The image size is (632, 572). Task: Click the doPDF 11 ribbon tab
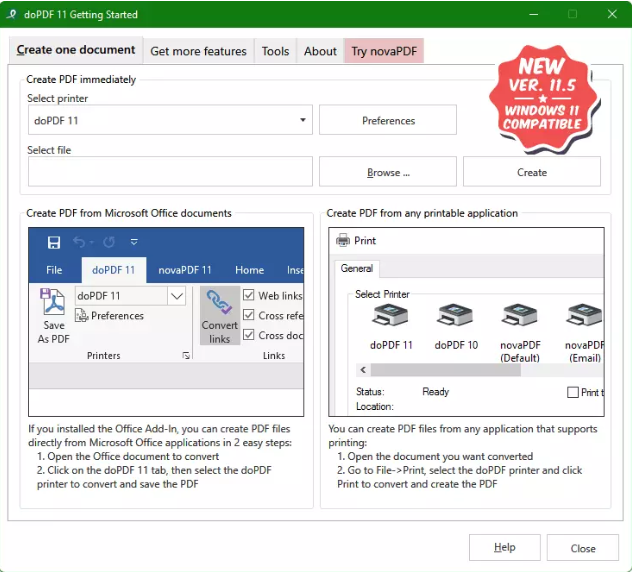114,270
